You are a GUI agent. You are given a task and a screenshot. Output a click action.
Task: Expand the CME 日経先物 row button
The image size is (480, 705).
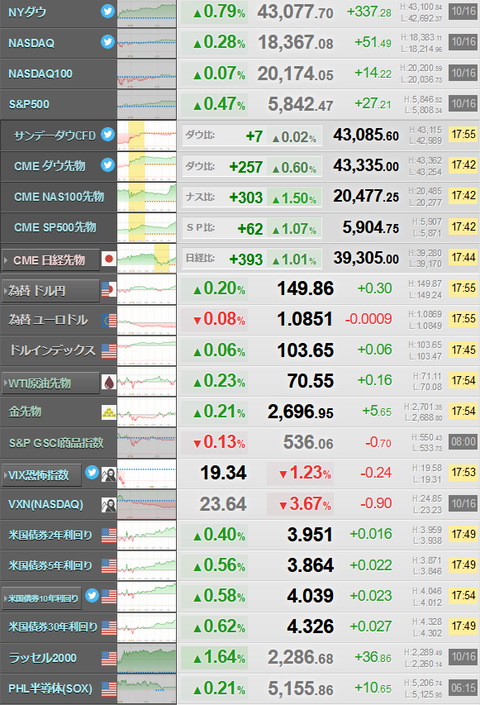point(50,260)
